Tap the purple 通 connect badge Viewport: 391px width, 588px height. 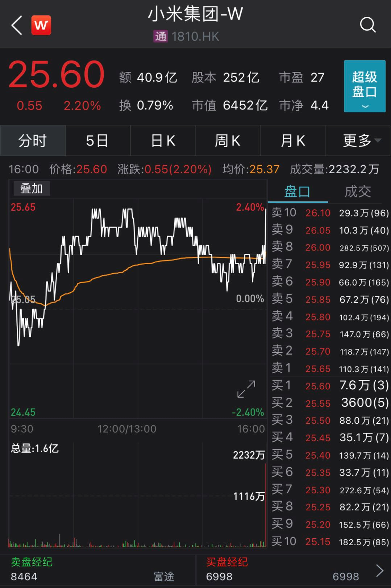(x=161, y=36)
